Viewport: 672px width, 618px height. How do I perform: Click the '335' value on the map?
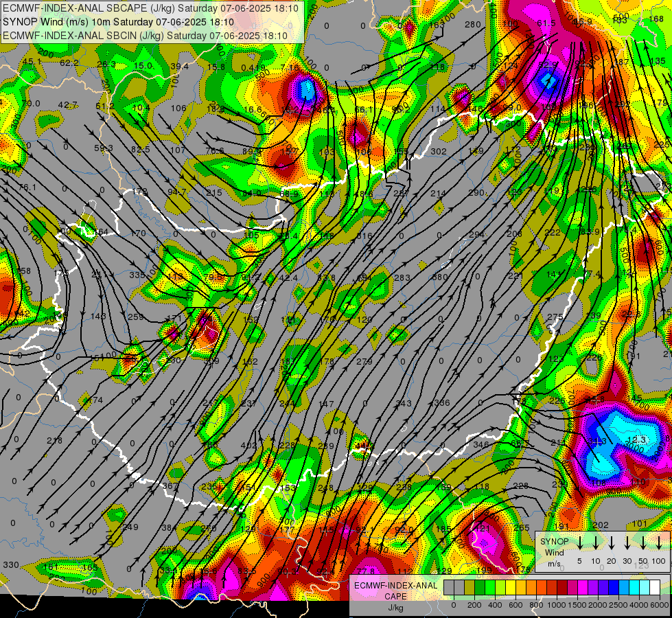click(x=137, y=275)
